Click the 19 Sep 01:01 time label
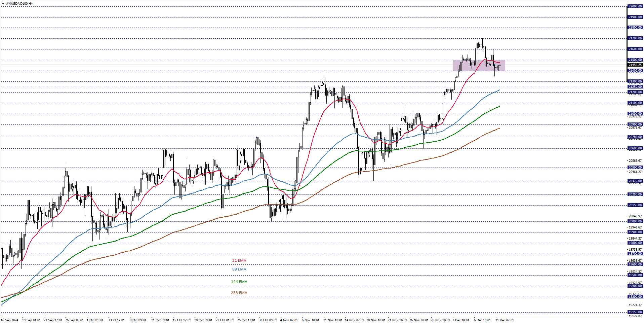This screenshot has width=644, height=324. pyautogui.click(x=31, y=320)
